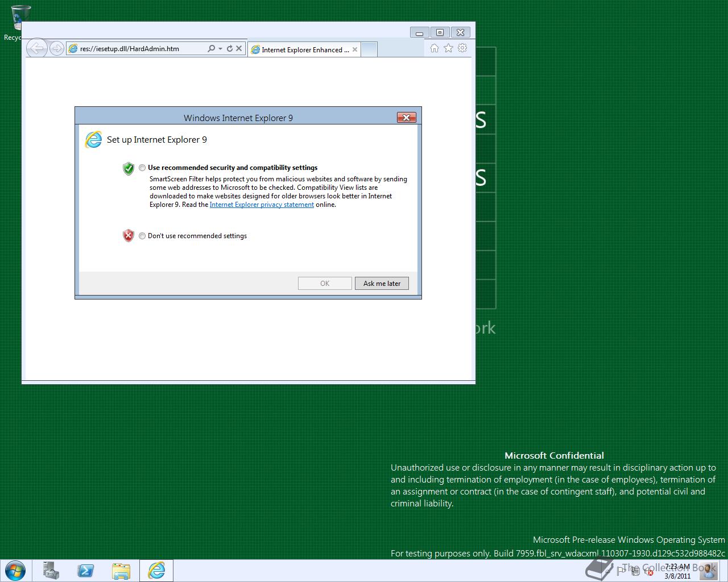Open the address bar autocomplete dropdown arrow
Image resolution: width=728 pixels, height=582 pixels.
pos(220,49)
